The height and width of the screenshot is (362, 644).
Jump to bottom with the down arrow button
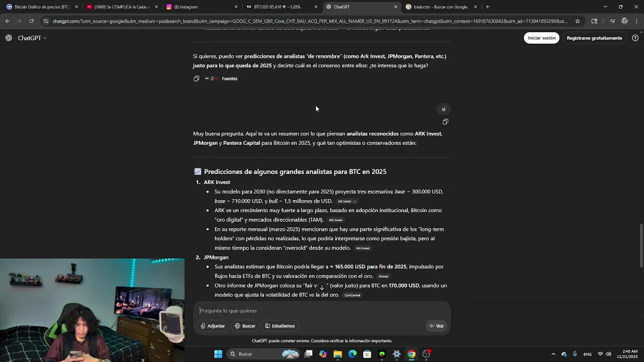[322, 287]
